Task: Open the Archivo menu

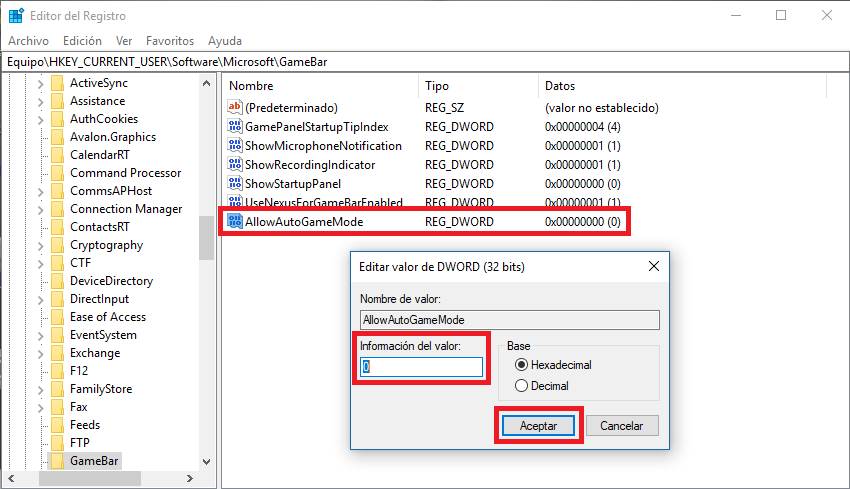Action: [x=28, y=41]
